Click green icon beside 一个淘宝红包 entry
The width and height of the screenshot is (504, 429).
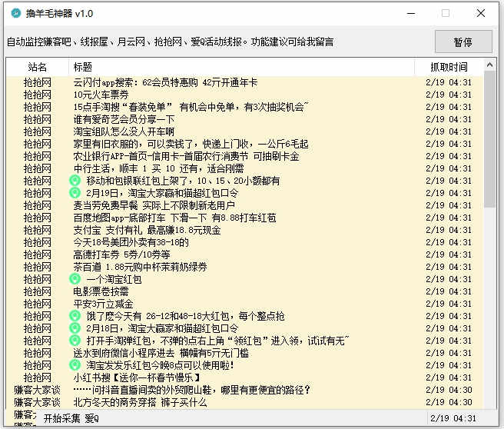tap(75, 279)
